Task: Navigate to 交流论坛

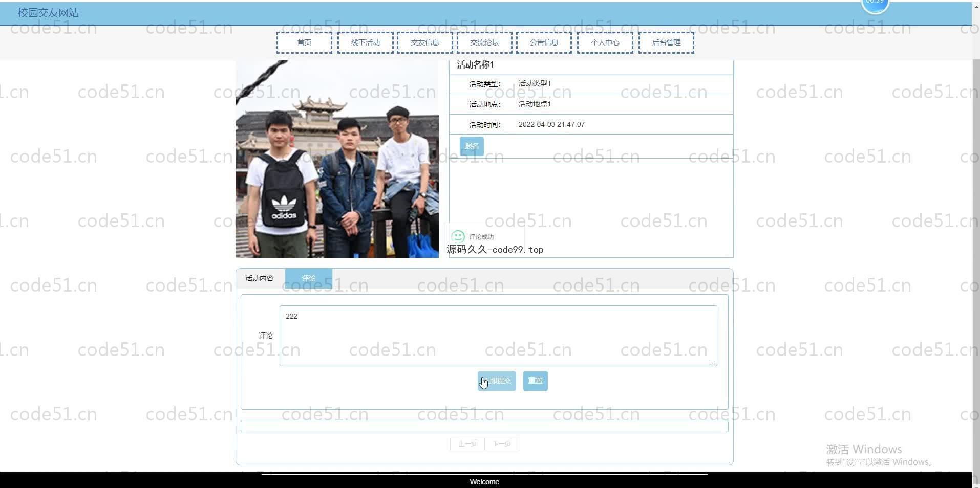Action: (484, 43)
